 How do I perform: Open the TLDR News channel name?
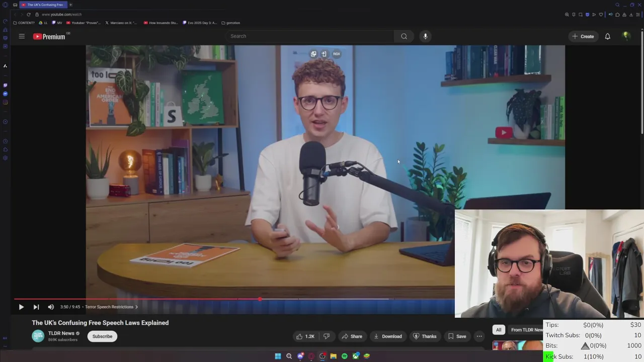(61, 333)
